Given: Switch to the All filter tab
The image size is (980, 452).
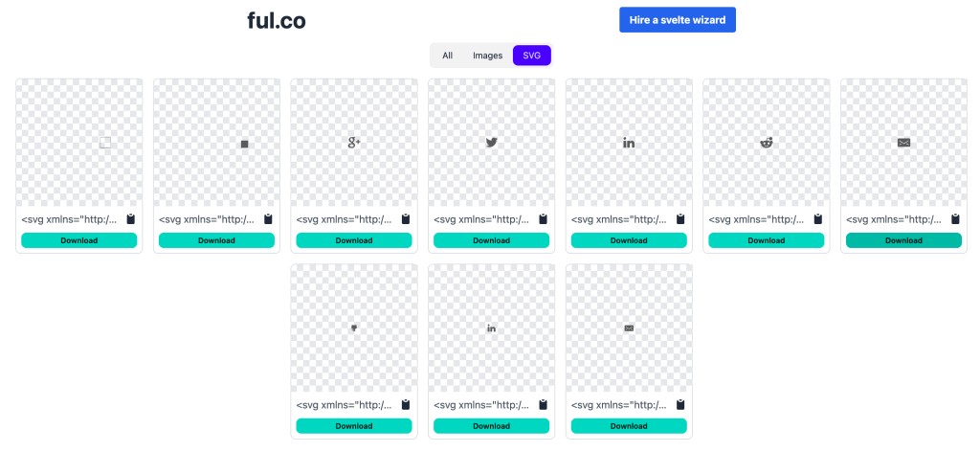Looking at the screenshot, I should pos(447,56).
